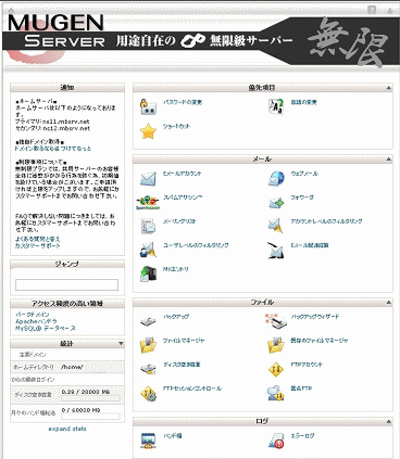Open the Account Level Filtering icon
This screenshot has height=459, width=400.
276,226
